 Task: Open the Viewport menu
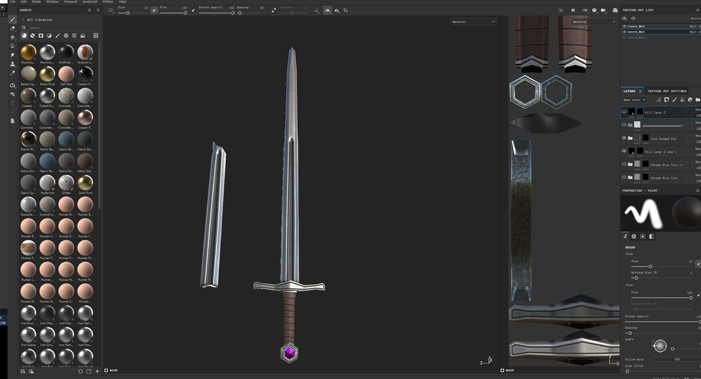pos(70,2)
